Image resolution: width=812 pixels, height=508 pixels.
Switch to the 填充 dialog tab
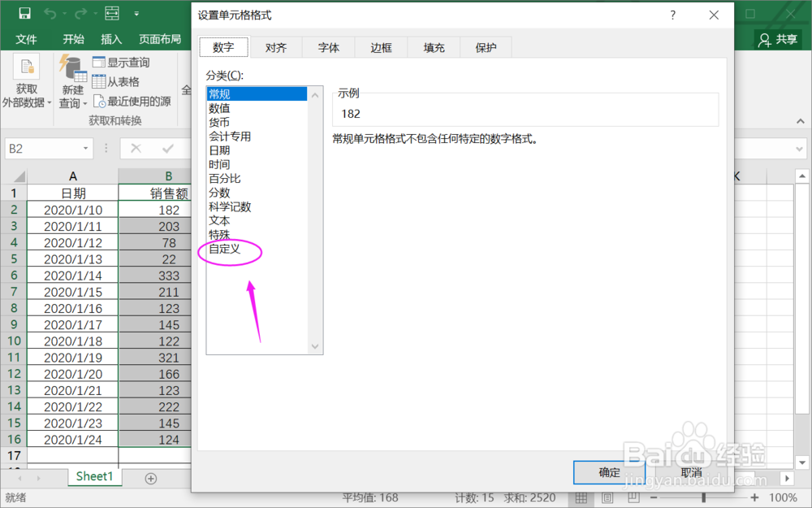pos(434,48)
